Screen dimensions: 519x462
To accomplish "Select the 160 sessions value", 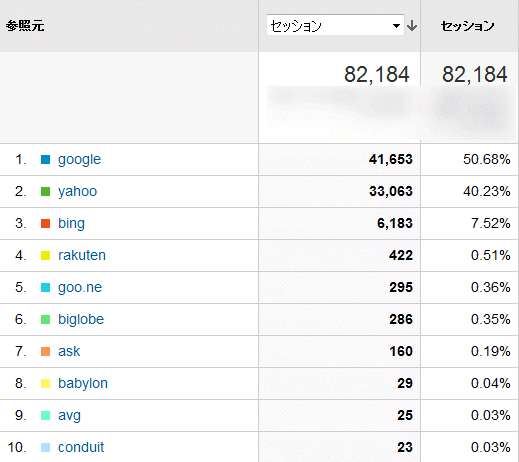I will coord(401,352).
